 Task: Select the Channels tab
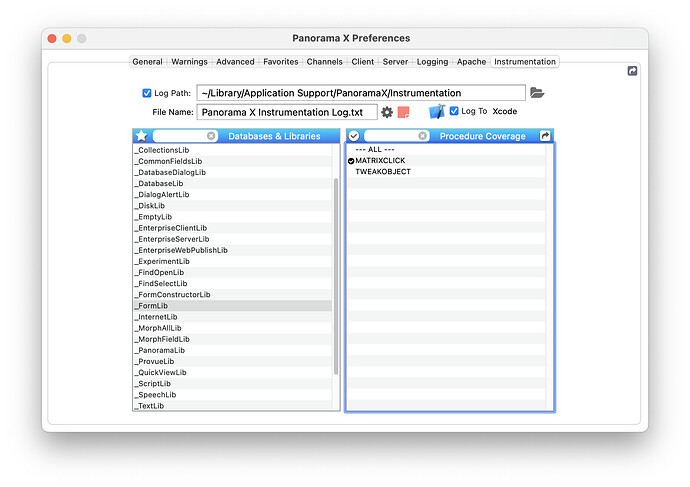click(324, 62)
